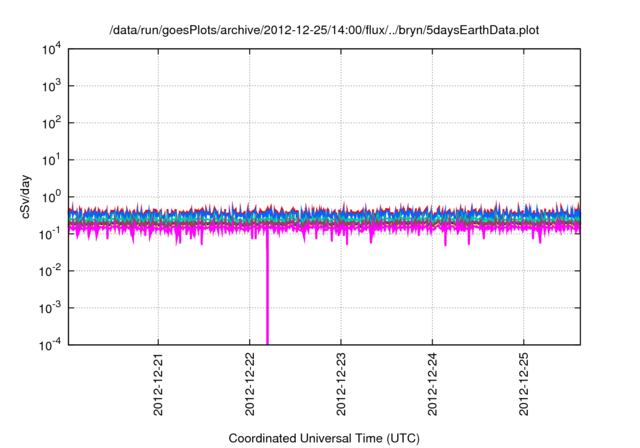Click the 10^2 y-axis tick label
640x448 pixels.
[51, 123]
